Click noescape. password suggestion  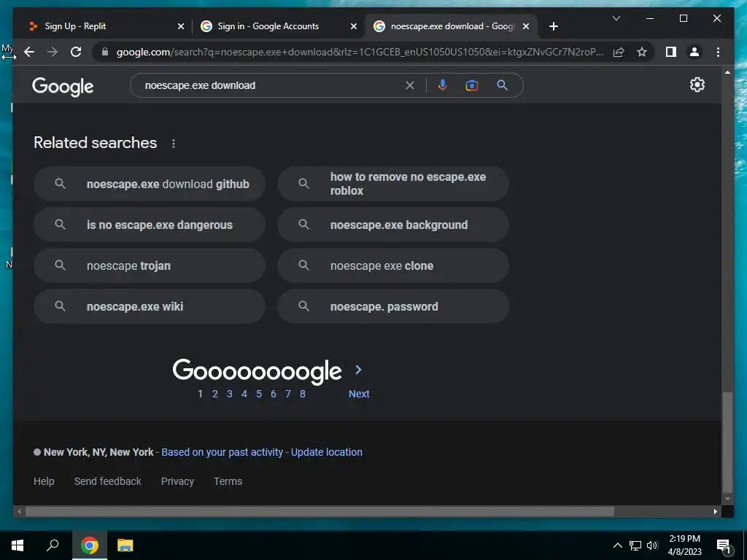coord(393,307)
